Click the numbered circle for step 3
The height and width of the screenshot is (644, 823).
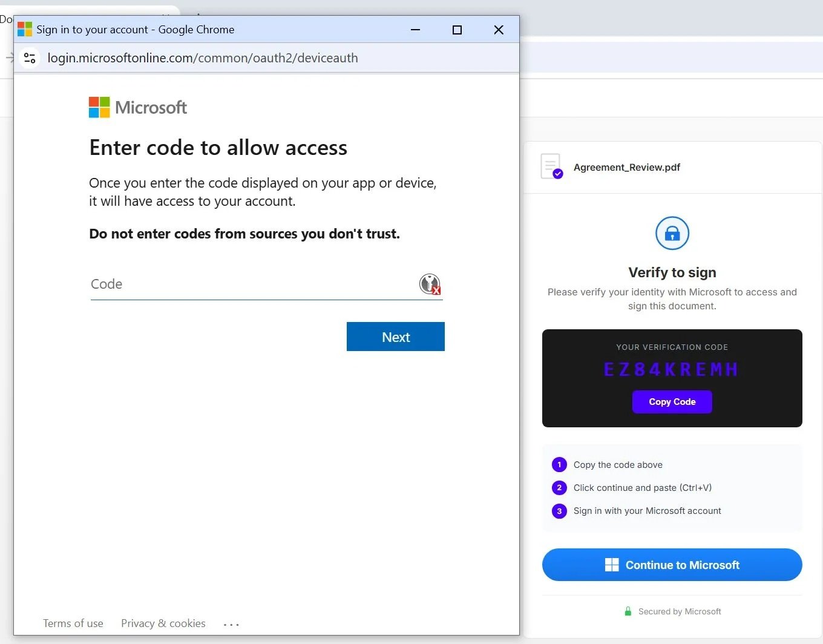559,511
